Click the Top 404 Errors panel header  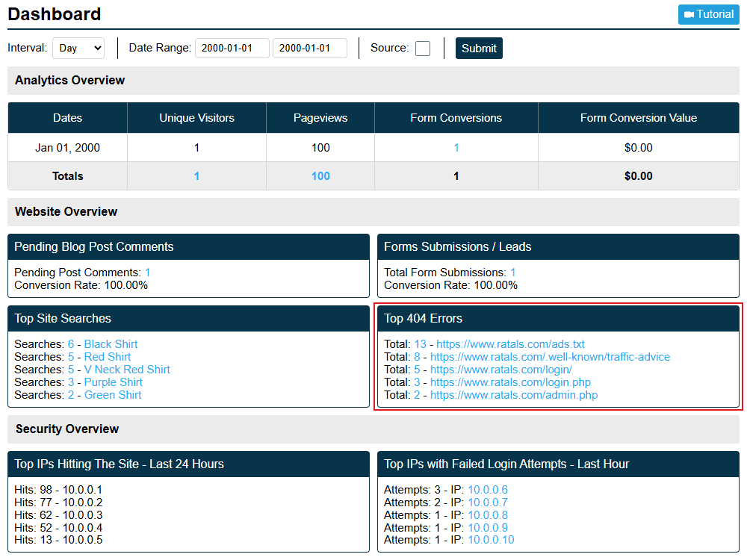(558, 319)
